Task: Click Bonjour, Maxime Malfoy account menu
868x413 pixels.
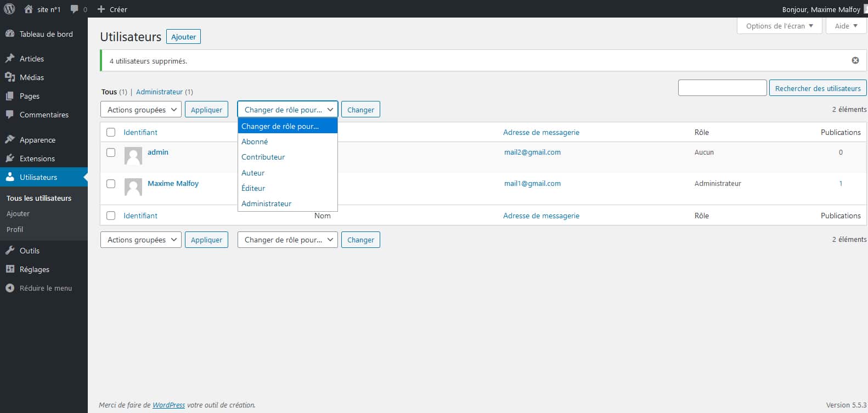Action: [825, 9]
